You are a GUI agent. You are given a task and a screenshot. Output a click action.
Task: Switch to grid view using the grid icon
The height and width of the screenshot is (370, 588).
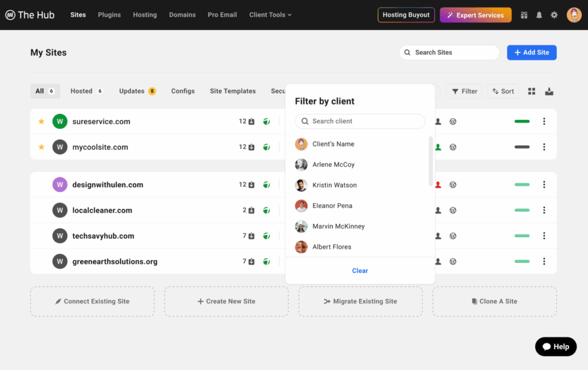531,91
